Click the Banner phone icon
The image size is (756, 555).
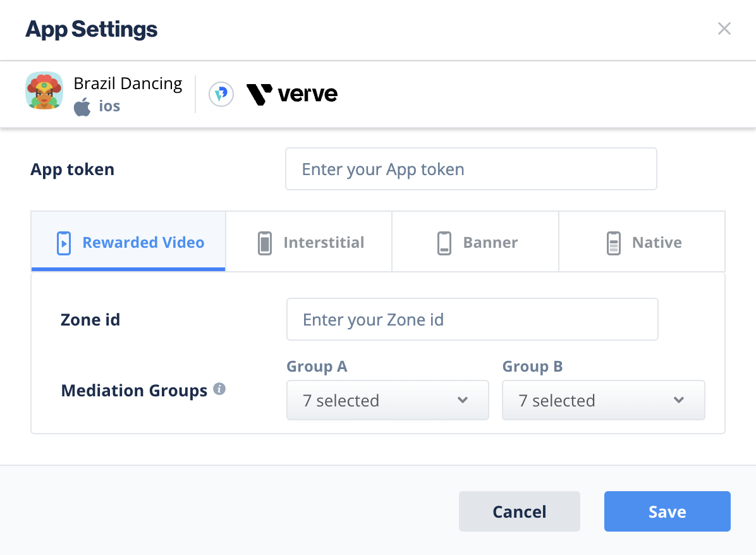(x=444, y=243)
